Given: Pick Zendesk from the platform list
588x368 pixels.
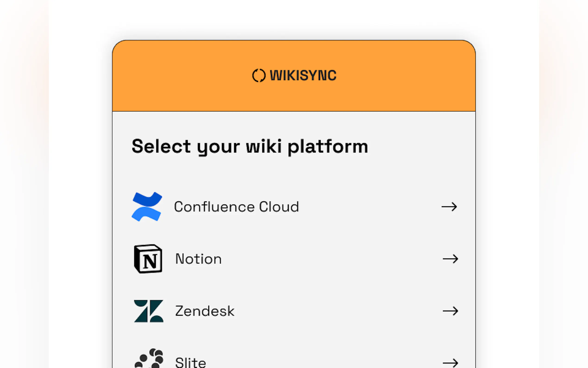Looking at the screenshot, I should [450, 311].
